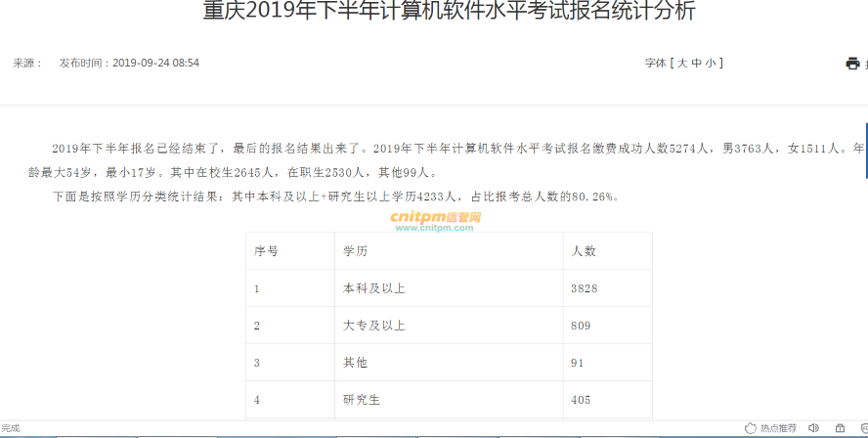Open the 热点推荐 flame icon in status bar
Image resolution: width=868 pixels, height=438 pixels.
point(751,428)
